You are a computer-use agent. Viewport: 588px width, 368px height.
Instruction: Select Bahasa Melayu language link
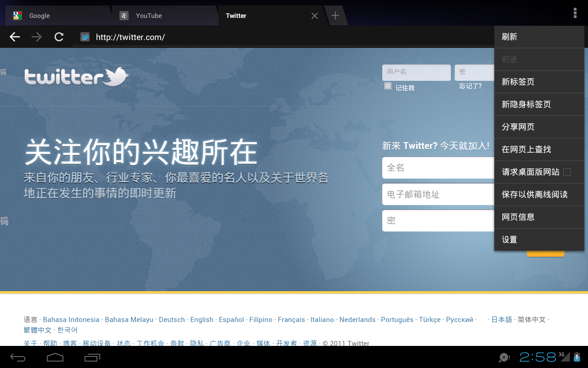(129, 320)
